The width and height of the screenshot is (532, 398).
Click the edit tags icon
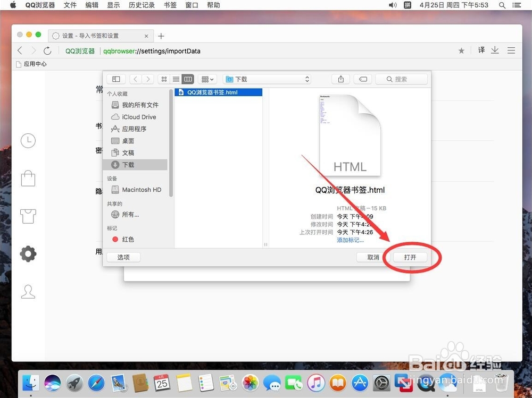[x=363, y=79]
